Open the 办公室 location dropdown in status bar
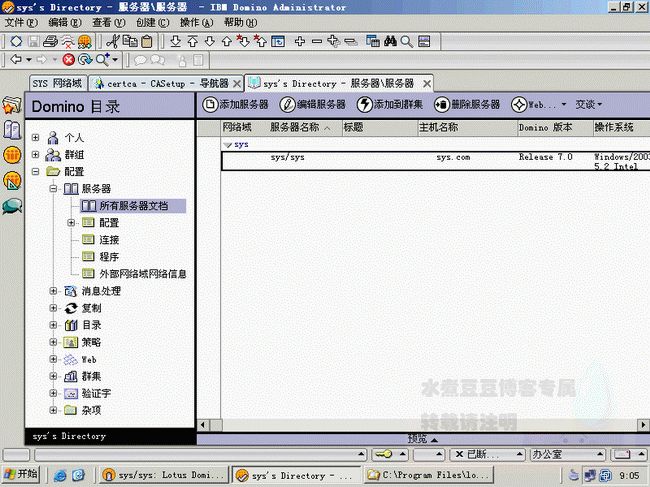The width and height of the screenshot is (650, 487). (567, 455)
